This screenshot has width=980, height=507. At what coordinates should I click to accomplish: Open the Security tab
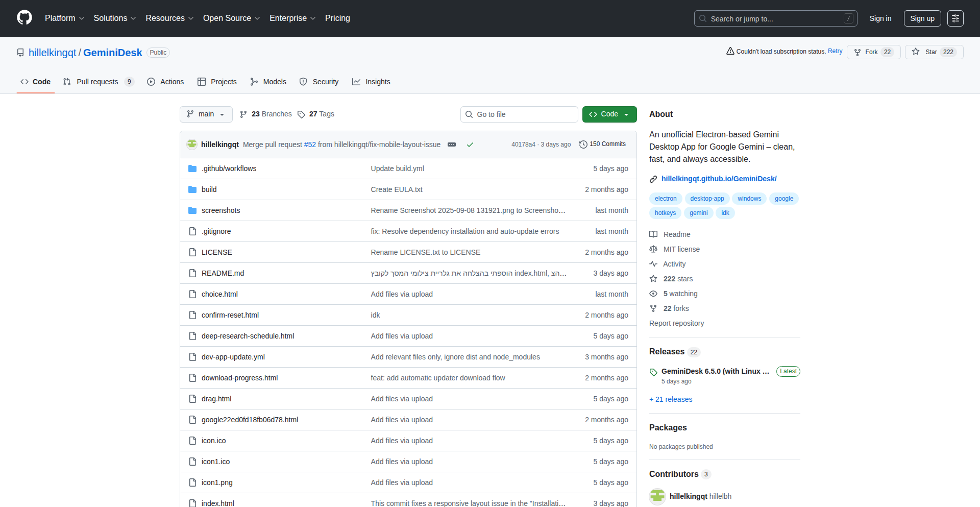[319, 82]
